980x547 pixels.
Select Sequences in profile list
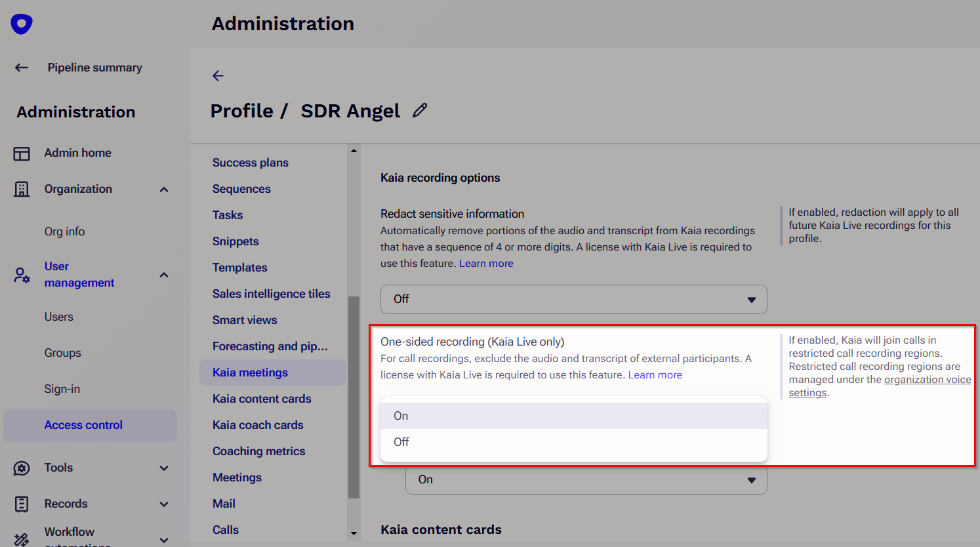point(241,189)
